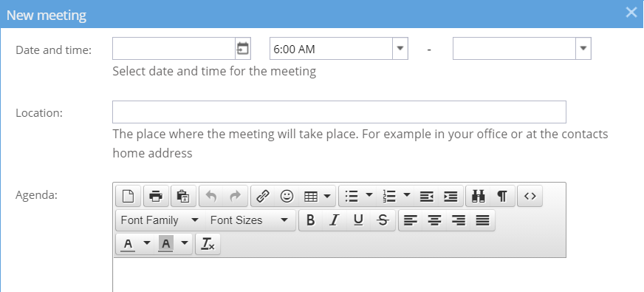Click the 'Date and time:' label
644x292 pixels.
tap(54, 50)
